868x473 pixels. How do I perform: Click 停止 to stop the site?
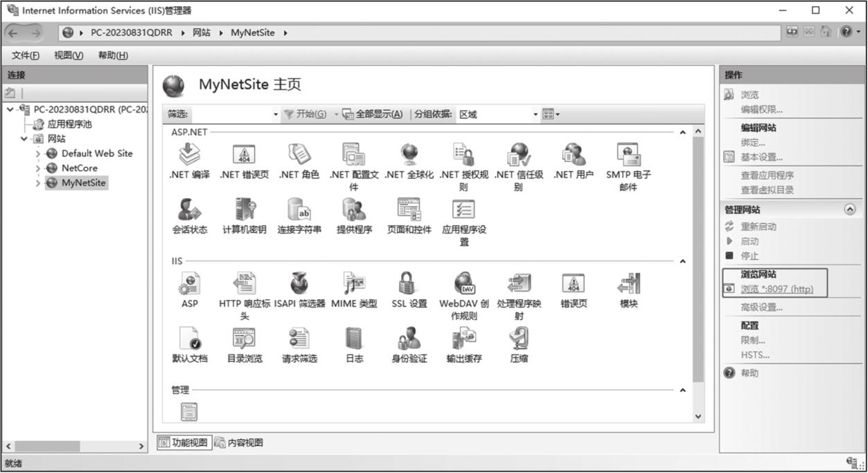750,256
